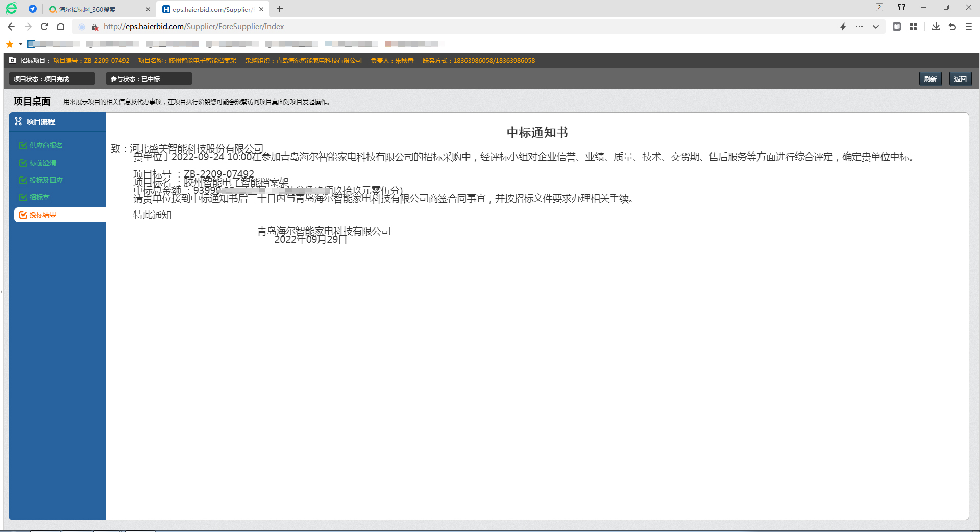Click the 返回 button
Viewport: 980px width, 532px height.
(x=961, y=79)
